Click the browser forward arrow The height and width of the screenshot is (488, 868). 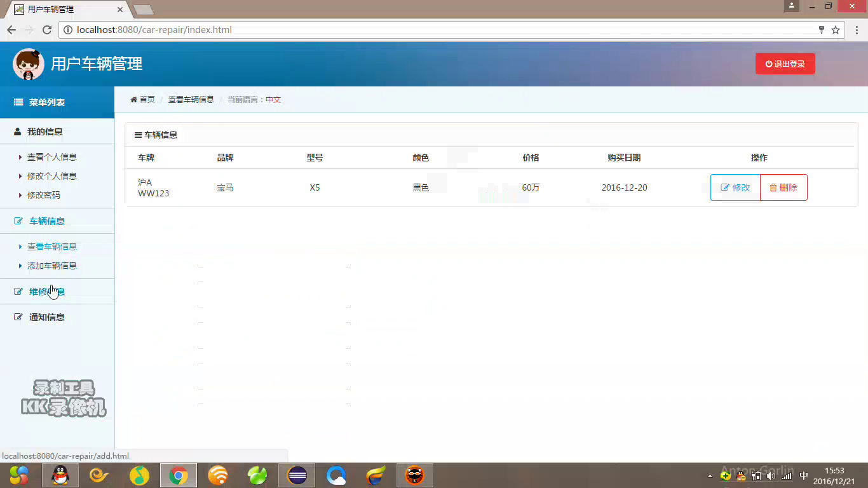29,30
